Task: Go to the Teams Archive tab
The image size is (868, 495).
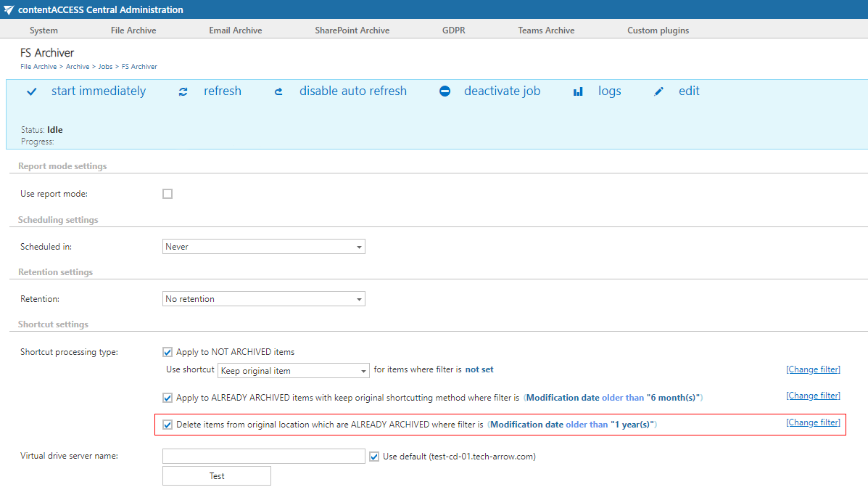Action: (x=546, y=30)
